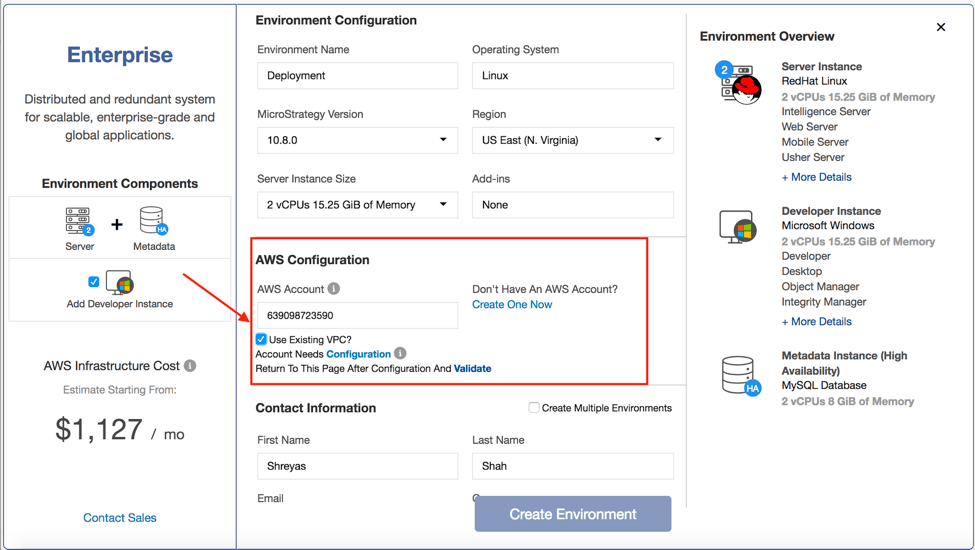Expand More Details under Server Instance
The image size is (975, 550).
816,177
